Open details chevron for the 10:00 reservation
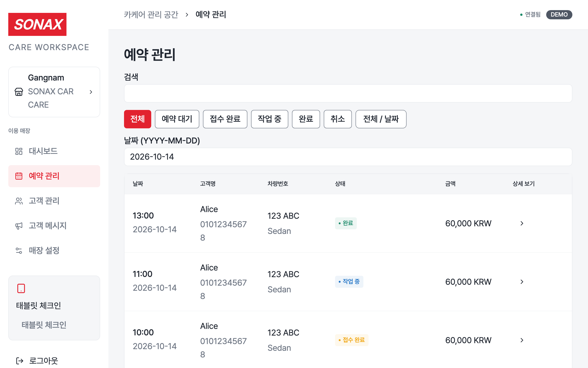Viewport: 588px width, 368px height. [x=522, y=340]
